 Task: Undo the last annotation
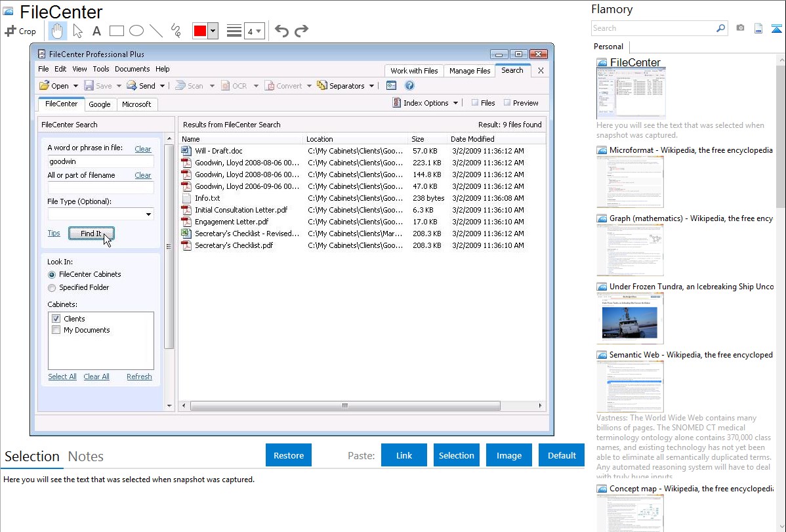[x=281, y=31]
